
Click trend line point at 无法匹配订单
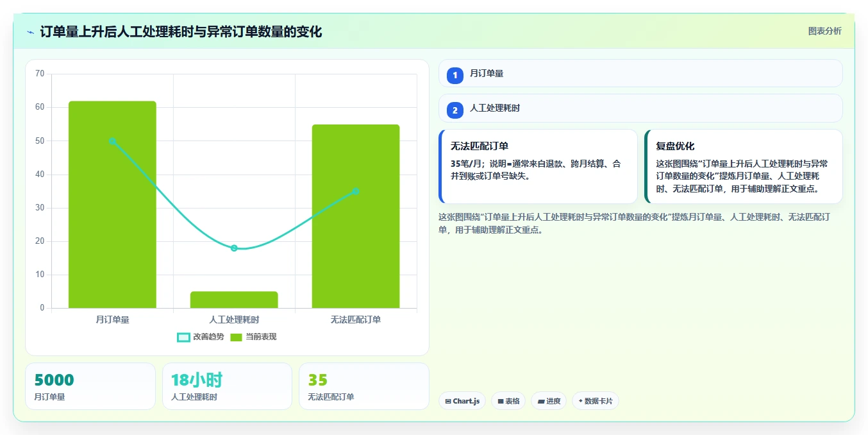pos(356,191)
